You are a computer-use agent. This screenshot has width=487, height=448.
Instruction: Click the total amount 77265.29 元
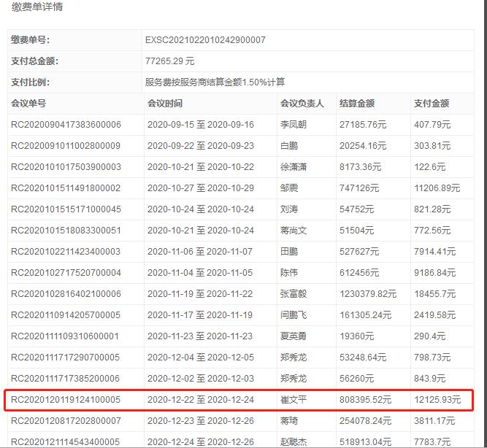point(171,61)
